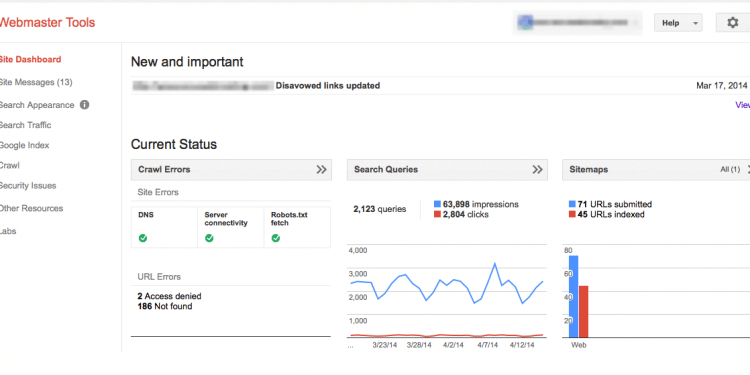Screen dimensions: 750x375
Task: Click the Search Appearance info icon
Action: pyautogui.click(x=84, y=104)
